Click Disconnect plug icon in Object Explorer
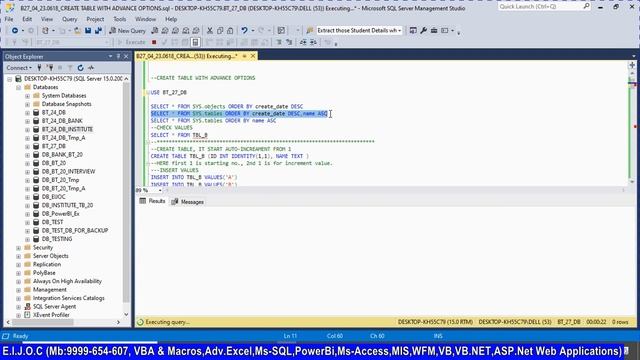Image resolution: width=640 pixels, height=360 pixels. (50, 68)
